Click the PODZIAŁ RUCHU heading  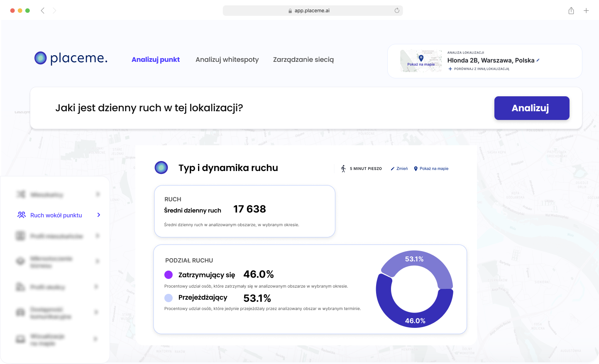coord(189,261)
